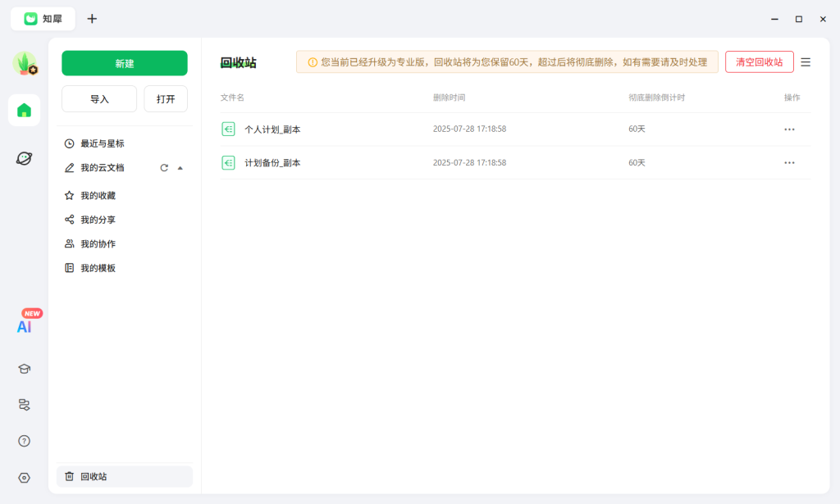This screenshot has height=504, width=840.
Task: Click the 操作 column header
Action: point(792,98)
